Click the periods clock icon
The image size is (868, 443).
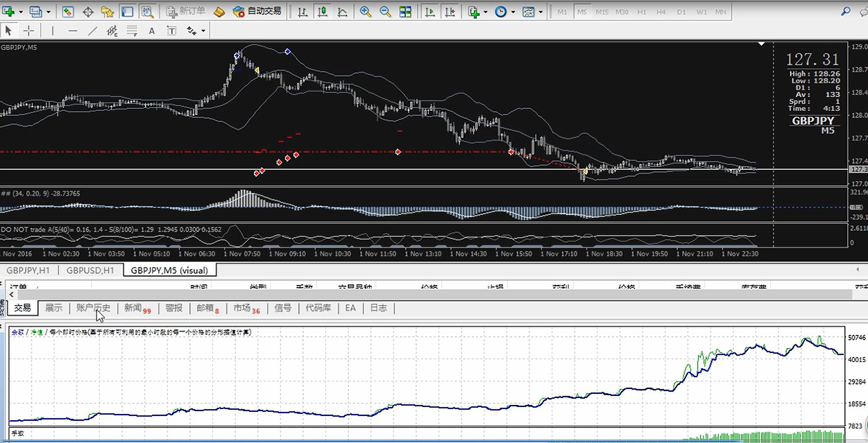point(500,12)
